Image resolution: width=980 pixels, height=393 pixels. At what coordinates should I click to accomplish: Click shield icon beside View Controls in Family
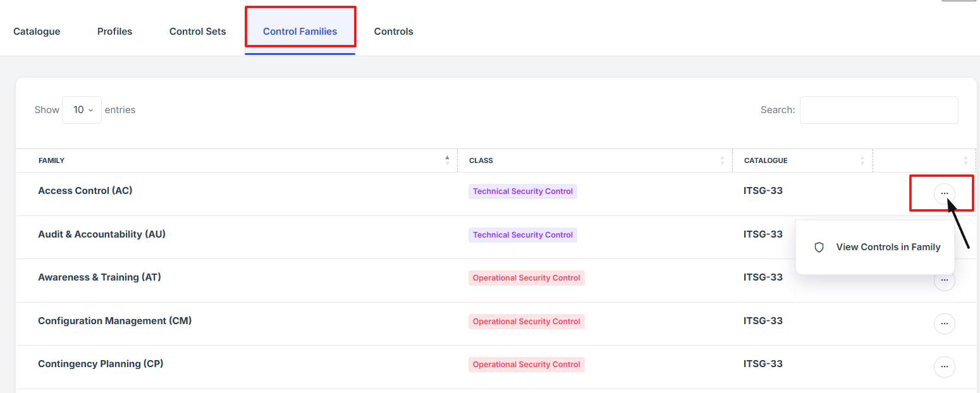pyautogui.click(x=819, y=247)
